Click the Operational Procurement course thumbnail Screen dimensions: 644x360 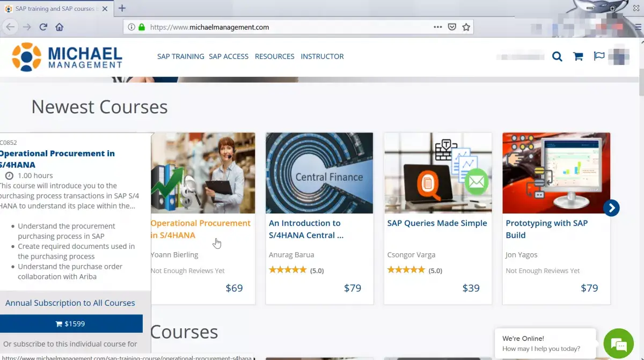coord(203,173)
